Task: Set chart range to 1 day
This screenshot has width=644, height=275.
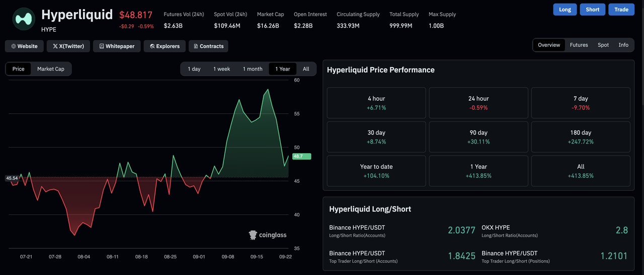Action: tap(194, 69)
